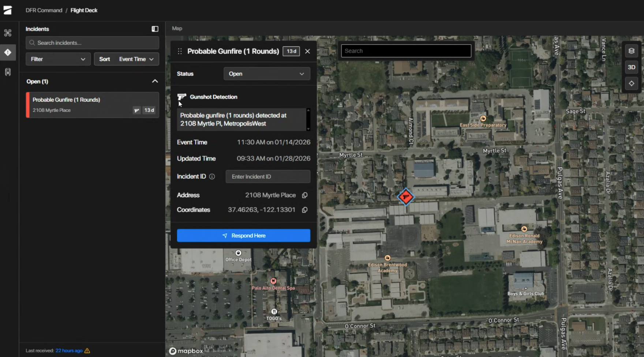Image resolution: width=644 pixels, height=357 pixels.
Task: Click the Incidents panel heading
Action: pyautogui.click(x=37, y=29)
